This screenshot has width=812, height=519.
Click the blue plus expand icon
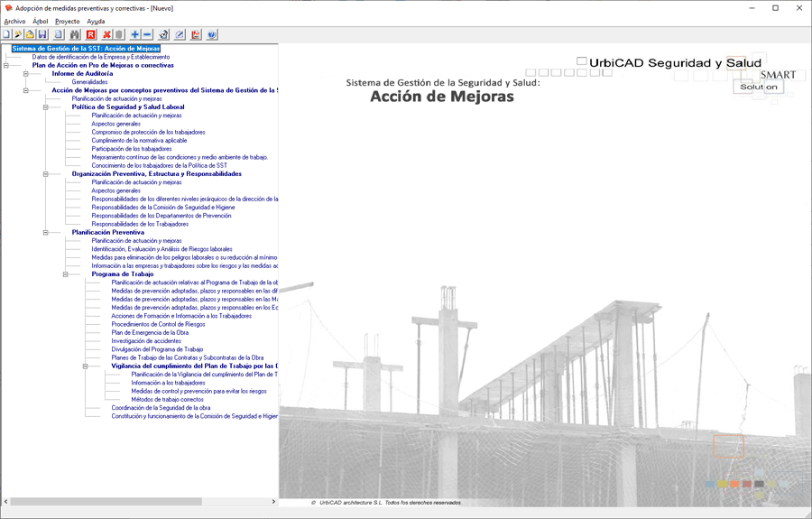pyautogui.click(x=135, y=34)
